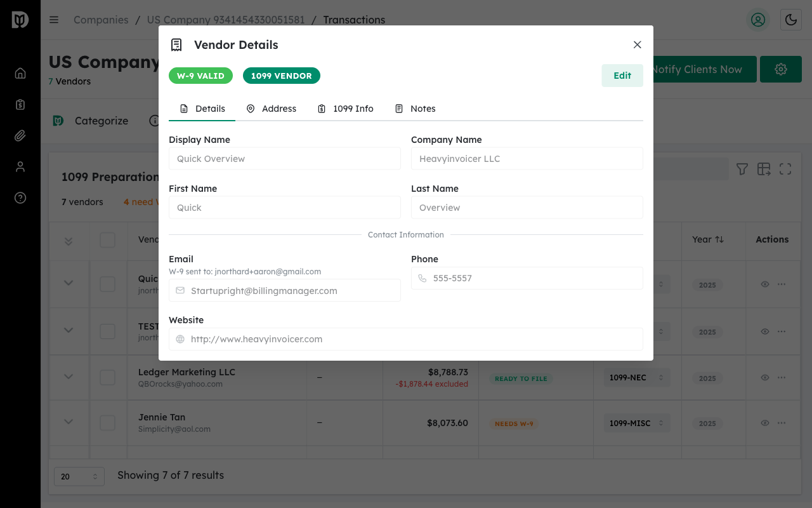
Task: Toggle dark mode with the moon icon
Action: coord(790,20)
